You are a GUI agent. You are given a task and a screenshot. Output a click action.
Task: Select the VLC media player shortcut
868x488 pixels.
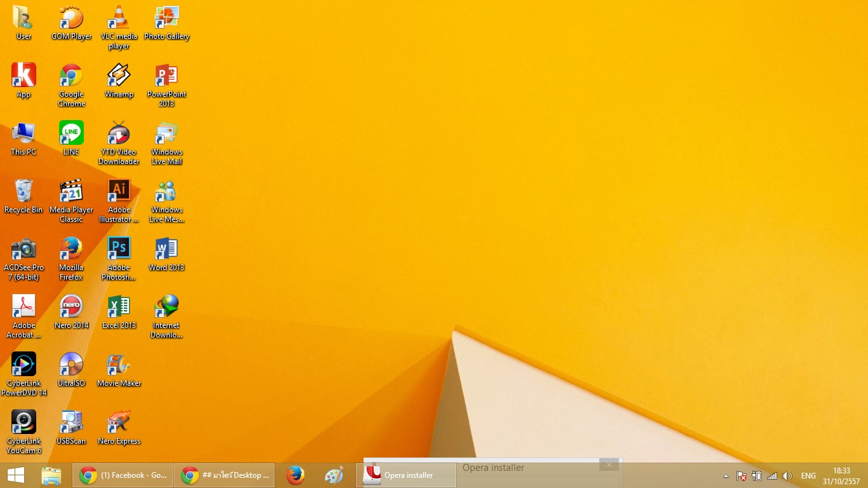(119, 28)
